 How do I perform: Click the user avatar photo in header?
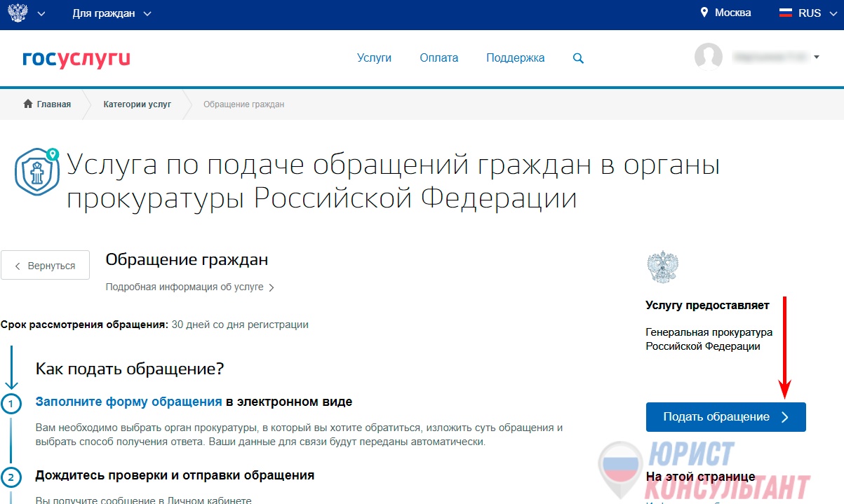pos(708,57)
